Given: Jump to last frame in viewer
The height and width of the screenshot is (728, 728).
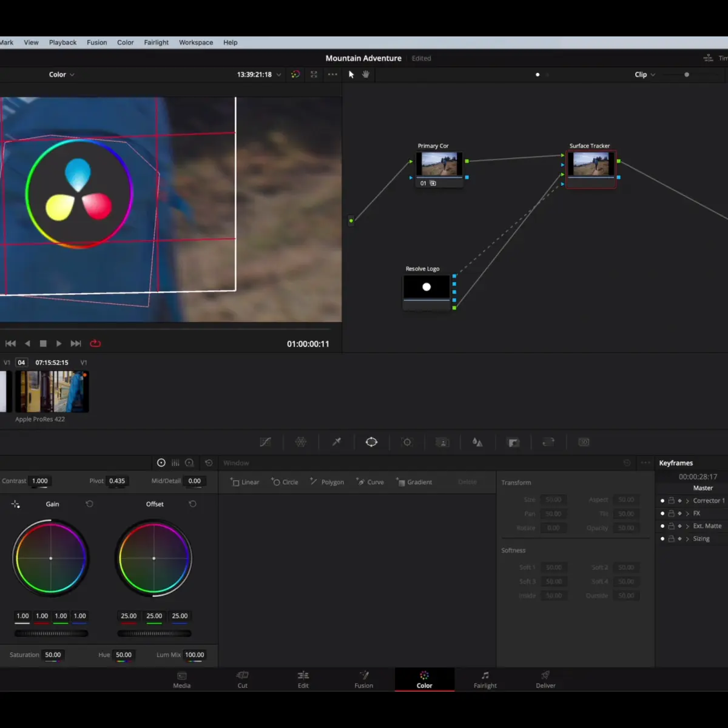Looking at the screenshot, I should [x=76, y=343].
